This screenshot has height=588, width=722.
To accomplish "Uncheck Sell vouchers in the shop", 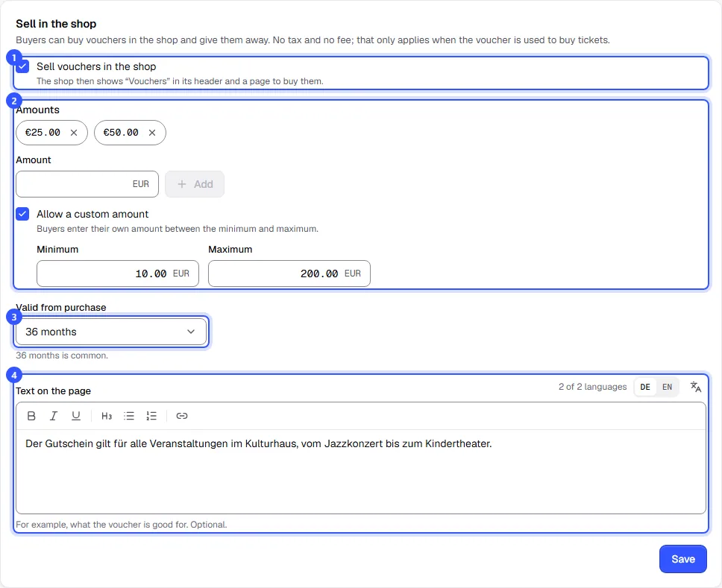I will pyautogui.click(x=22, y=67).
